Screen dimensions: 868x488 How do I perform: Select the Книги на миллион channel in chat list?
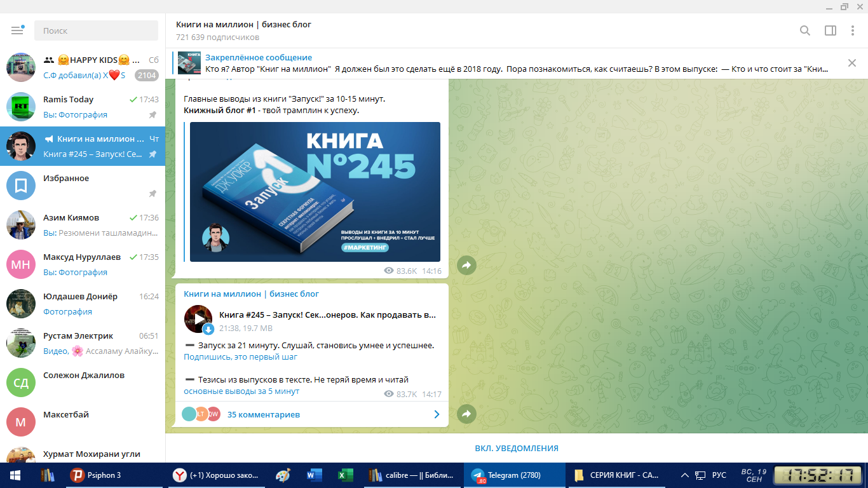pos(83,146)
